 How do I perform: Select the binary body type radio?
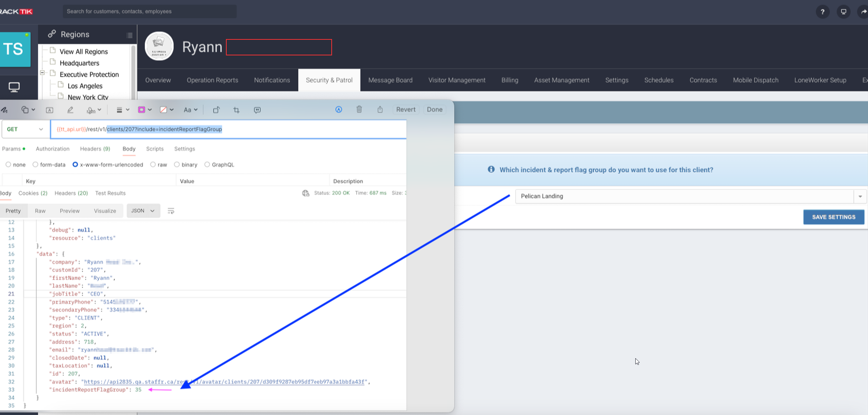click(x=177, y=165)
